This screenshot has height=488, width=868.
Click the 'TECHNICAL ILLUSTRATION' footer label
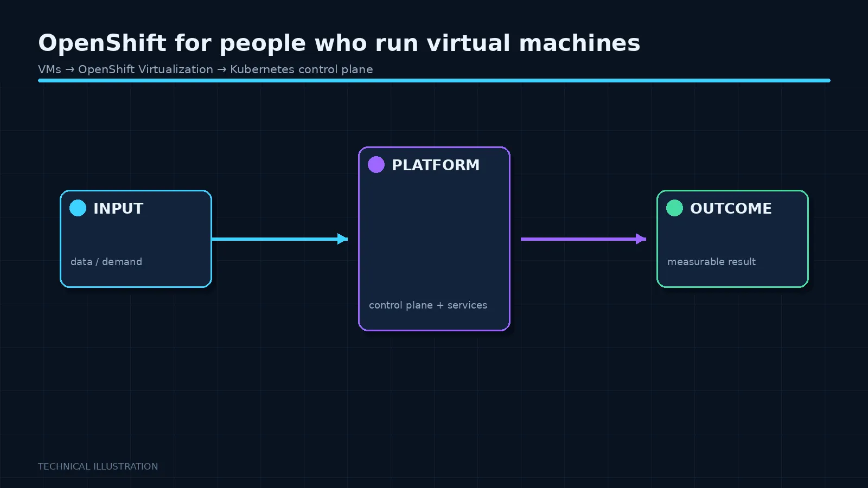pyautogui.click(x=98, y=466)
